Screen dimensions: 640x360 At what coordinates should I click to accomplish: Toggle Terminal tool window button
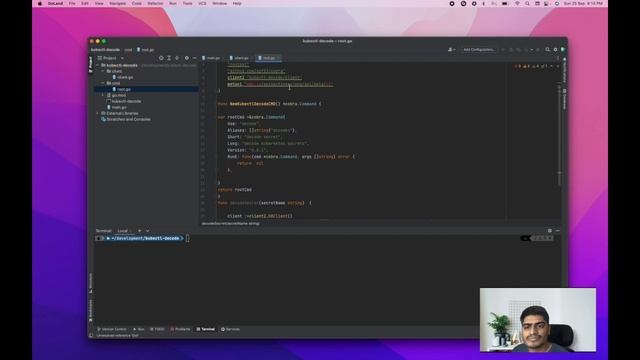[x=206, y=329]
